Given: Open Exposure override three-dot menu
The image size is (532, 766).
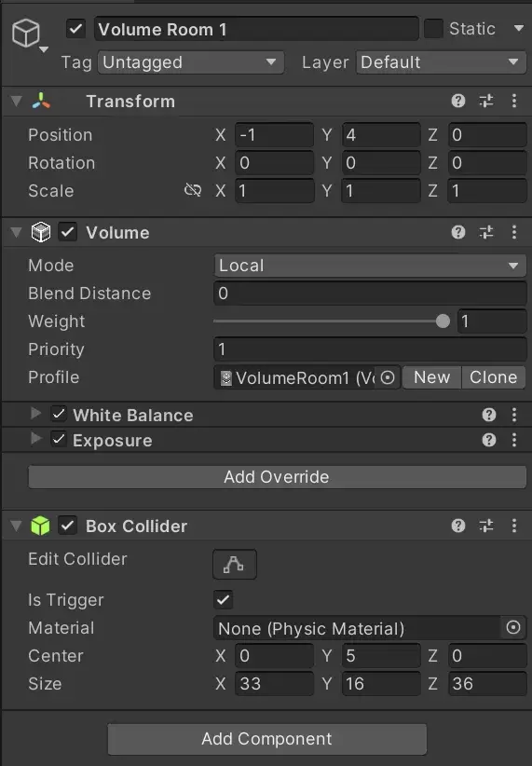Looking at the screenshot, I should point(514,440).
